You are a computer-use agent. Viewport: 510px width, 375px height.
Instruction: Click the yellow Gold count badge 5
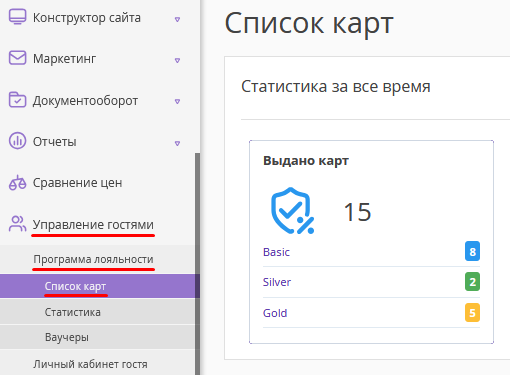[472, 313]
